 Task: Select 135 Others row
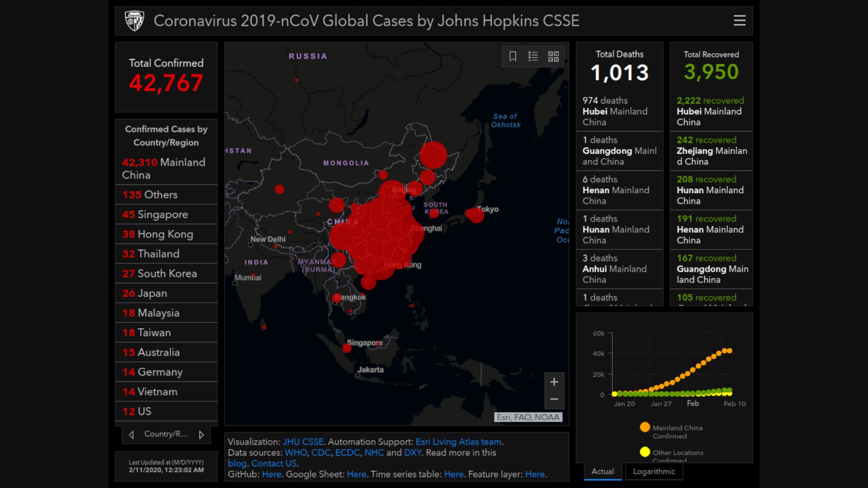tap(166, 194)
